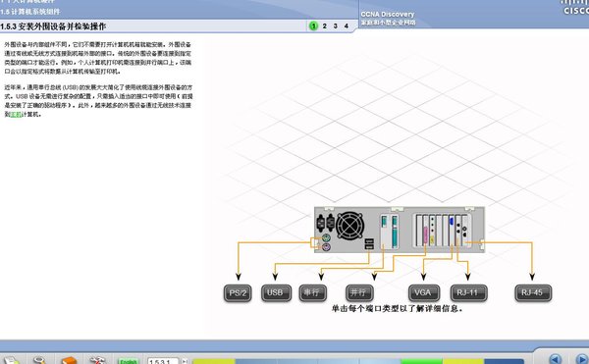Screen dimensions: 589x364
Task: Click the cooling fan on the computer
Action: [349, 226]
